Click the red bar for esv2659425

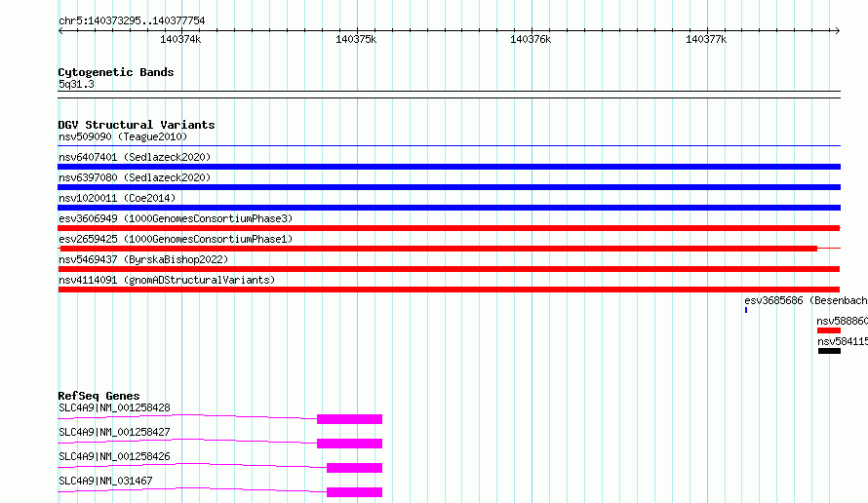[439, 249]
